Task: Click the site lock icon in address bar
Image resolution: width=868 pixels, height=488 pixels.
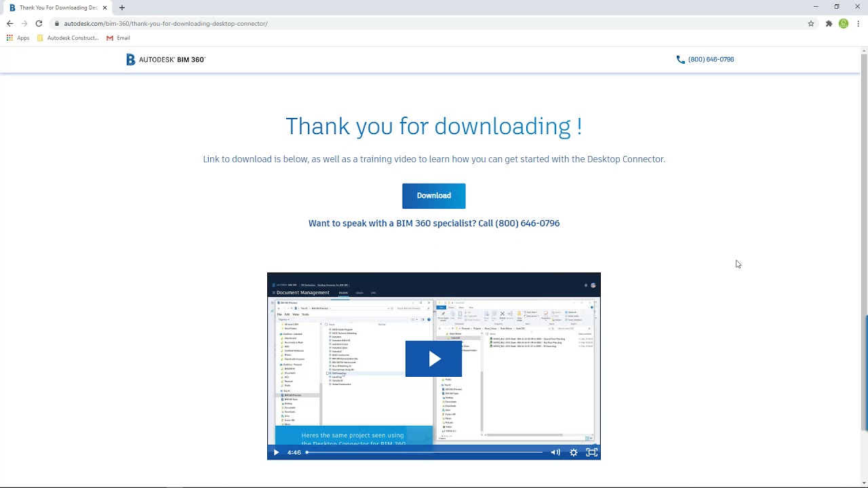Action: [x=58, y=24]
